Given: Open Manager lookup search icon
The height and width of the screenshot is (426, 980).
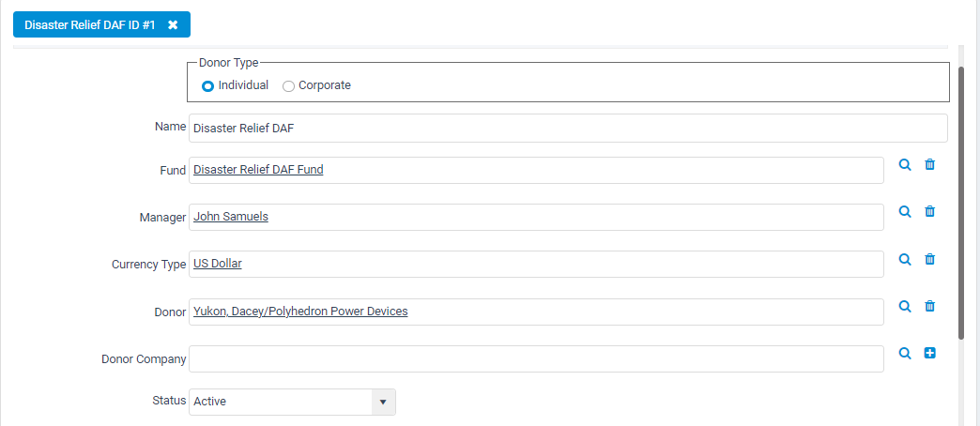Looking at the screenshot, I should tap(904, 211).
